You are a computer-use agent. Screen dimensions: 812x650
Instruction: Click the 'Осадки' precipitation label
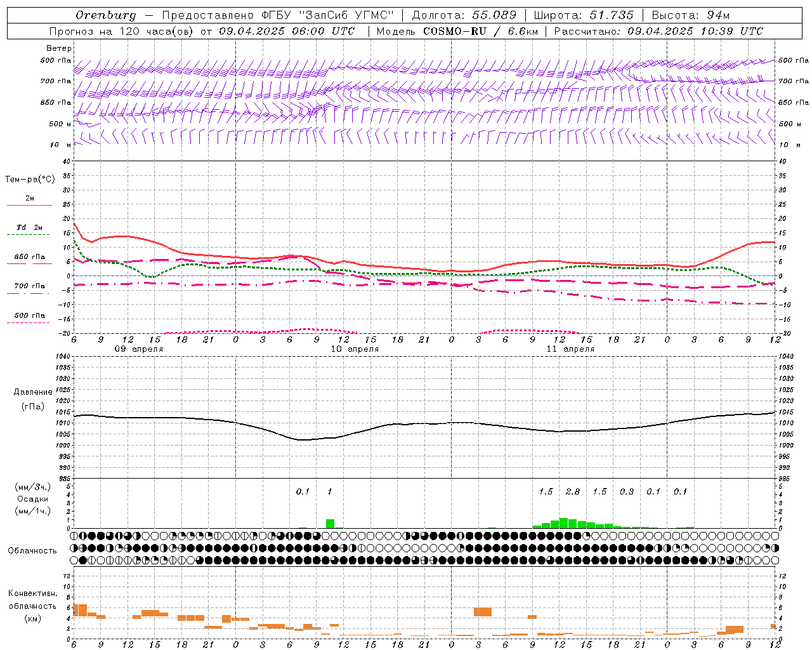click(x=33, y=499)
